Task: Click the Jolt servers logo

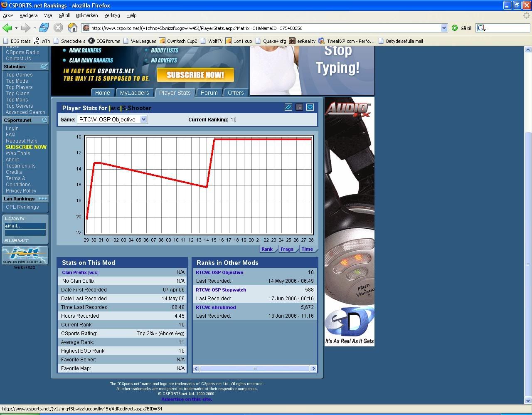Action: (25, 255)
